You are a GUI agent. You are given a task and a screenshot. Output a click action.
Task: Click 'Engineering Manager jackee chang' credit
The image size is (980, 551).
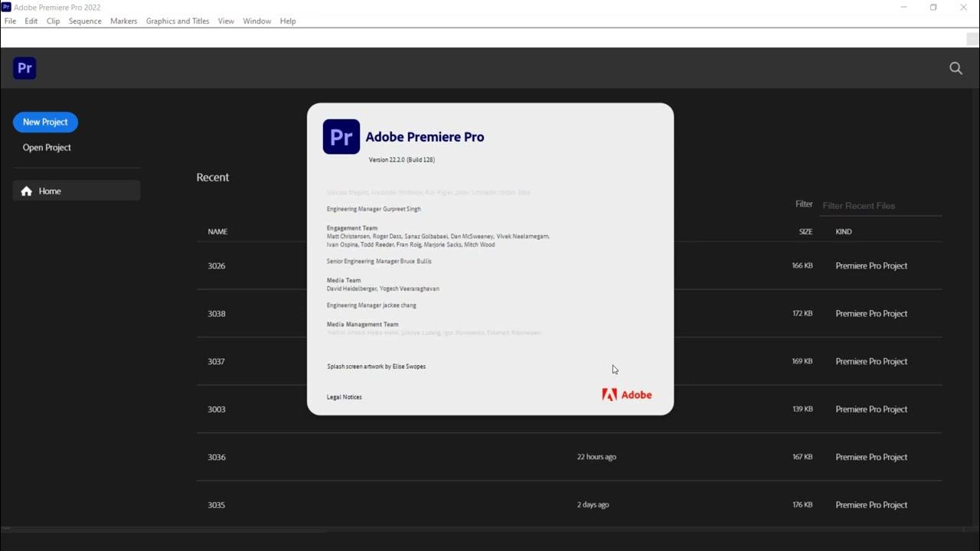pyautogui.click(x=371, y=305)
